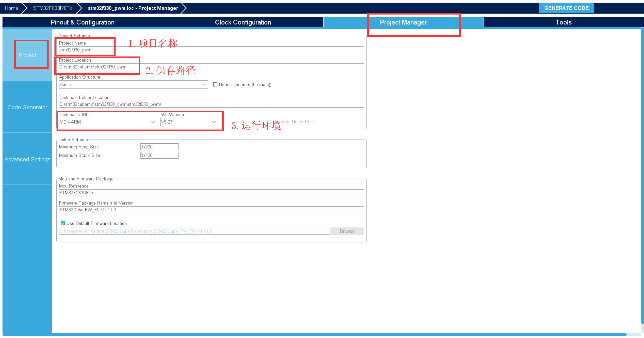Expand the Min Version dropdown
644x338 pixels.
pyautogui.click(x=214, y=122)
